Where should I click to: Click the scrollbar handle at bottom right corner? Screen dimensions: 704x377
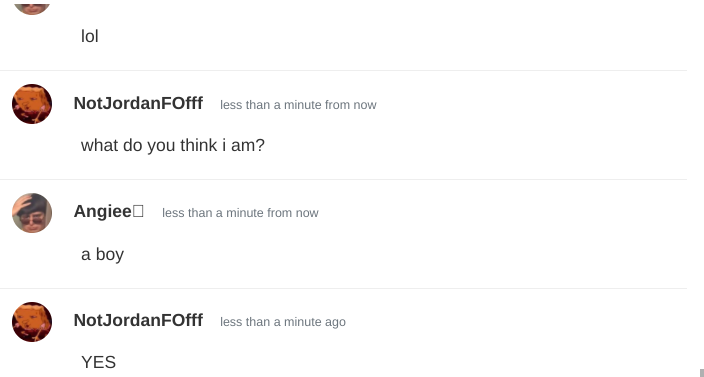701,373
